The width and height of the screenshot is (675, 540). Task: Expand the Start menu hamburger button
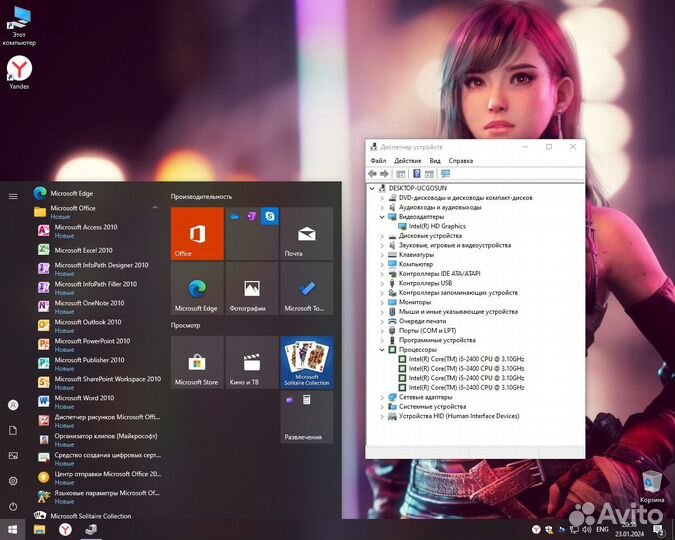[x=13, y=196]
